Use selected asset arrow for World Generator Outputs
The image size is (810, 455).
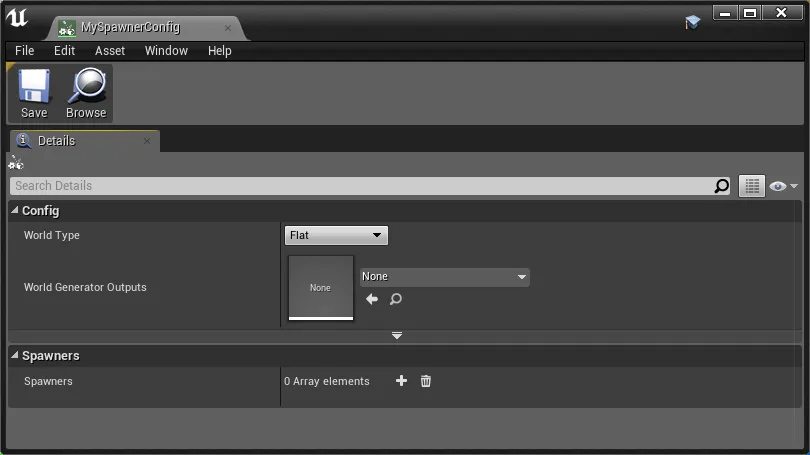(372, 299)
